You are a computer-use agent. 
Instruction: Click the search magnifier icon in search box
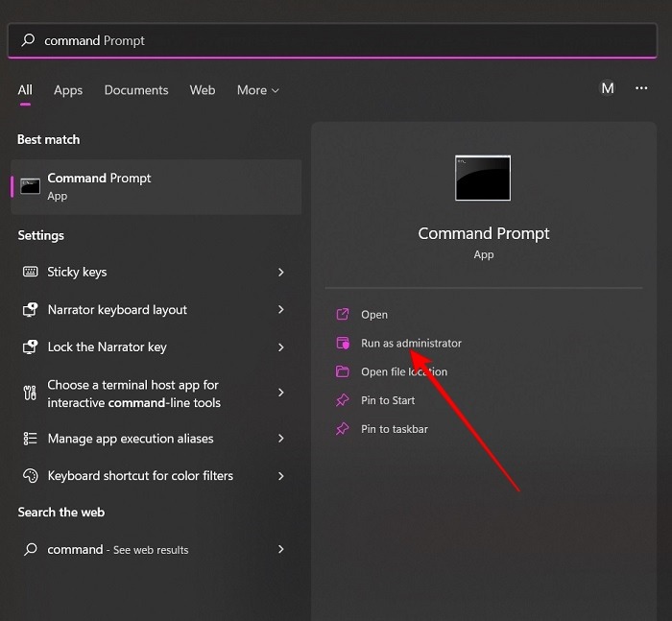click(28, 40)
